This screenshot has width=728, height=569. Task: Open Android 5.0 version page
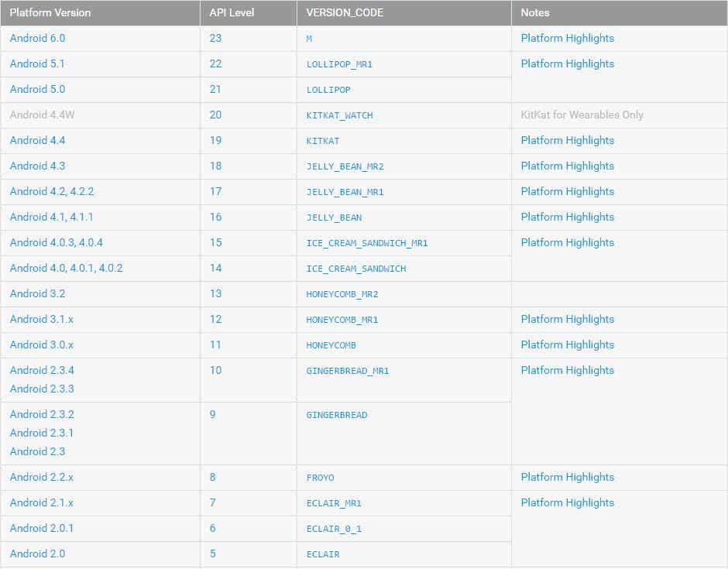tap(36, 89)
